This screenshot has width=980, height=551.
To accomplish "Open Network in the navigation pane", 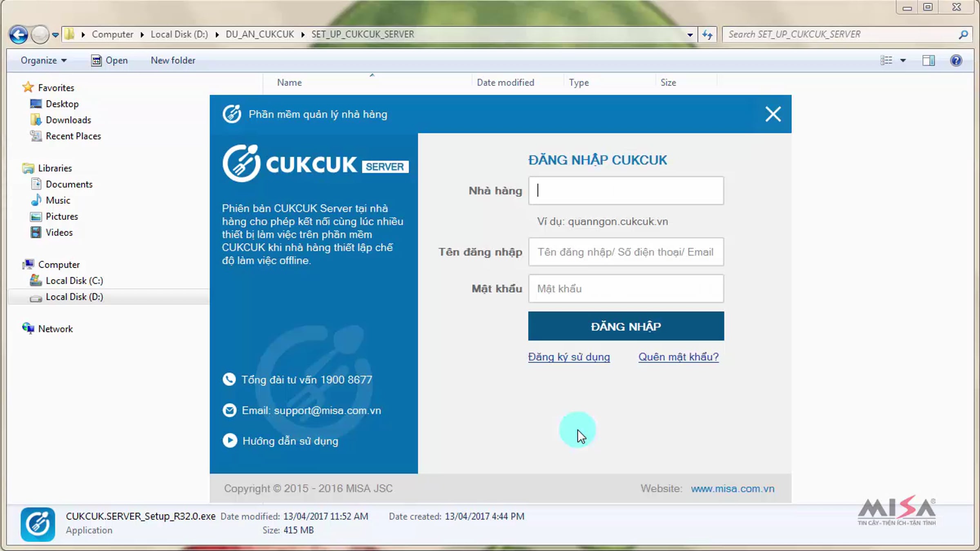I will coord(55,329).
